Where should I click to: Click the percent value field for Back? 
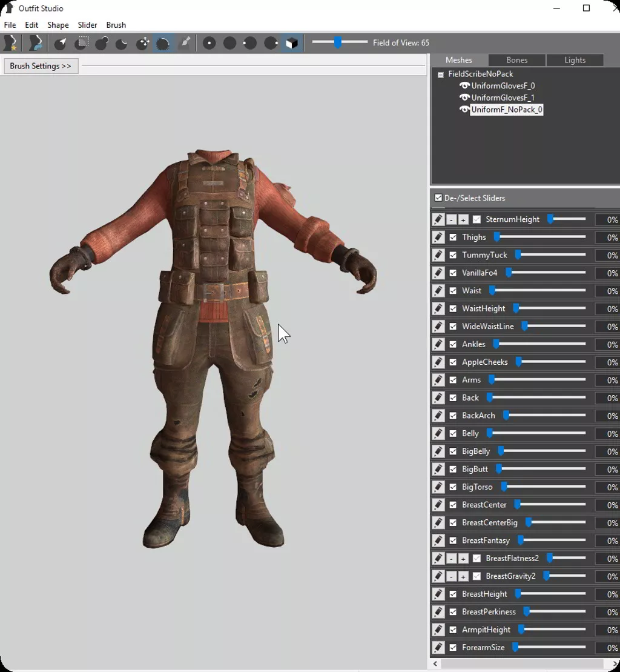[x=607, y=398]
